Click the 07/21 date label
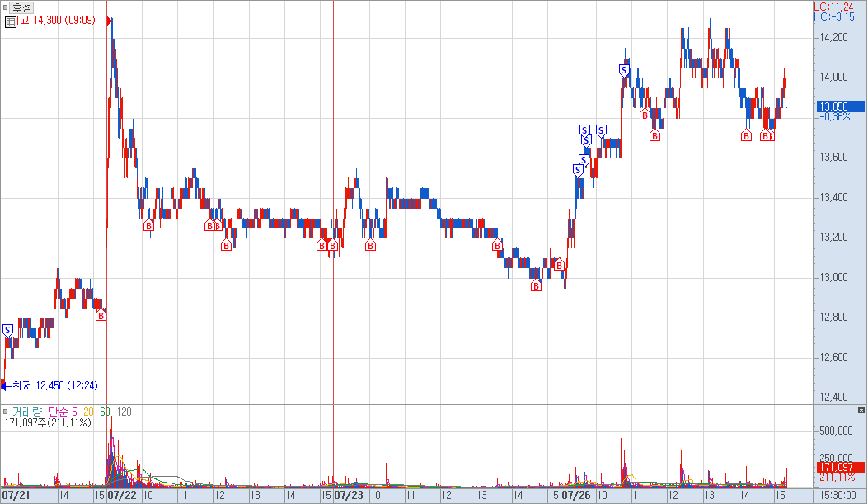868x504 pixels. click(x=16, y=495)
